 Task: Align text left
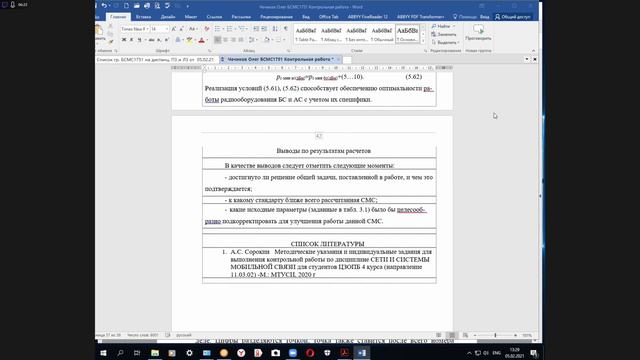coord(218,40)
